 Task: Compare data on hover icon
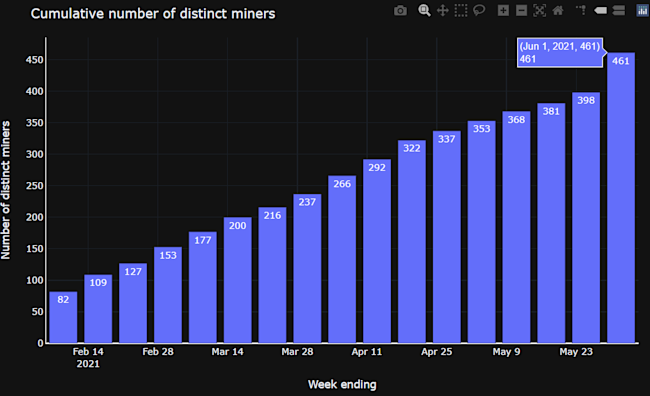point(618,10)
